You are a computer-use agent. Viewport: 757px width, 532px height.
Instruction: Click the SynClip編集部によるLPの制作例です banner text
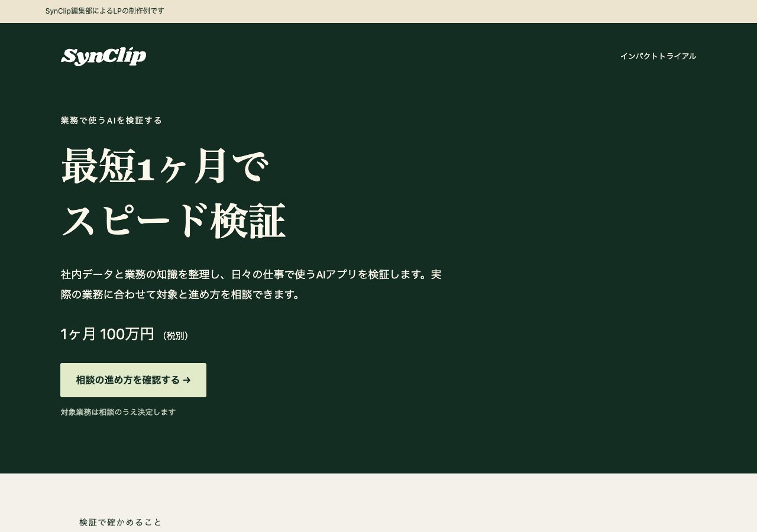coord(105,11)
